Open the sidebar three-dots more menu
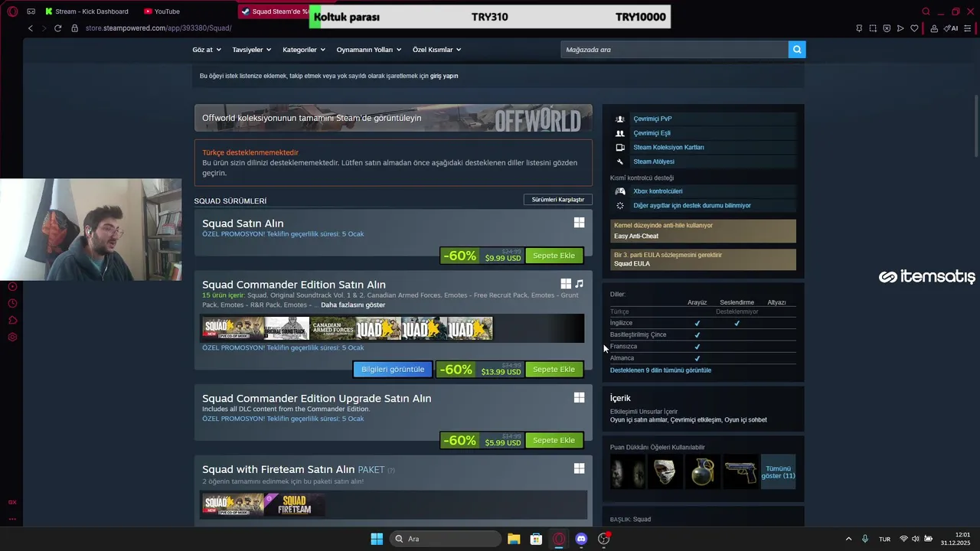This screenshot has width=980, height=551. click(x=12, y=519)
